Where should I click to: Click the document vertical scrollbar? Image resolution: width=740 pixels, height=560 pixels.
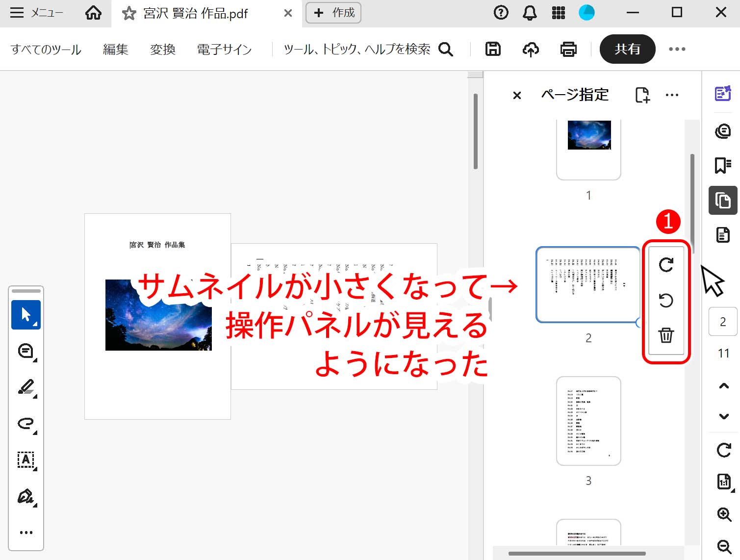click(475, 131)
